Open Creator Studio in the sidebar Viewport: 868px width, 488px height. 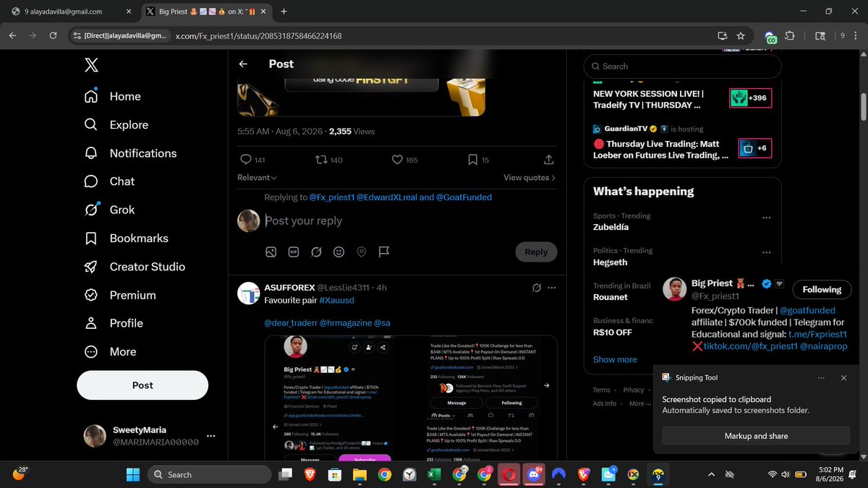coord(135,267)
